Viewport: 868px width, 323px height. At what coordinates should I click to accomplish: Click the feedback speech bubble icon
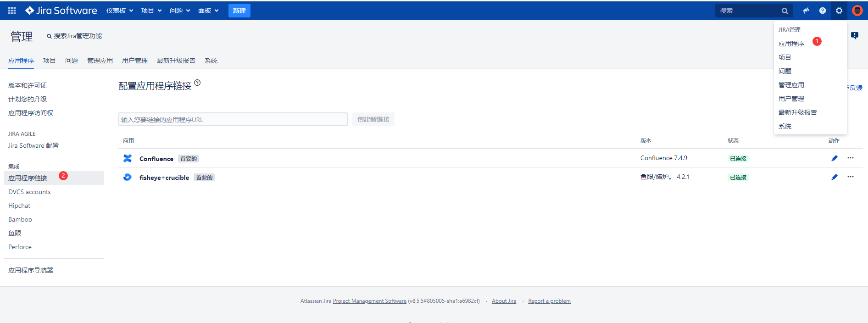click(855, 36)
